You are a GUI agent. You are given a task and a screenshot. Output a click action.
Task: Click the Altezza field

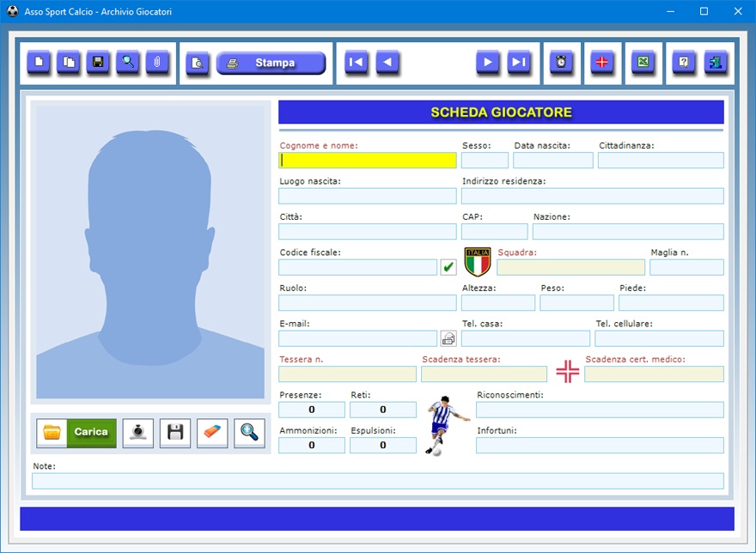pyautogui.click(x=498, y=303)
